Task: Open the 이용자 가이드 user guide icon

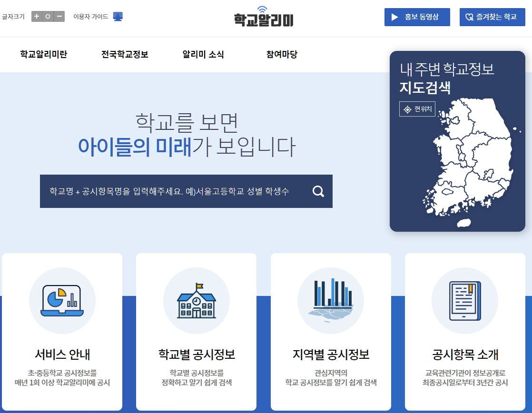Action: tap(118, 16)
